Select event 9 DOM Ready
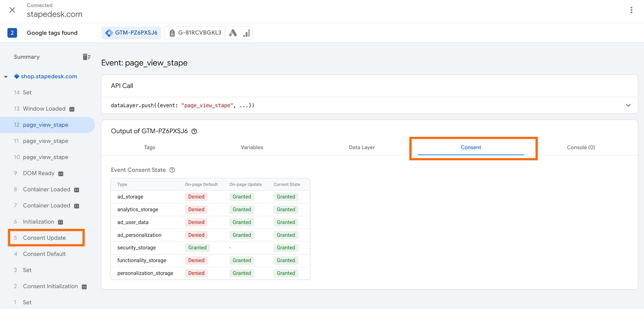 pyautogui.click(x=47, y=173)
